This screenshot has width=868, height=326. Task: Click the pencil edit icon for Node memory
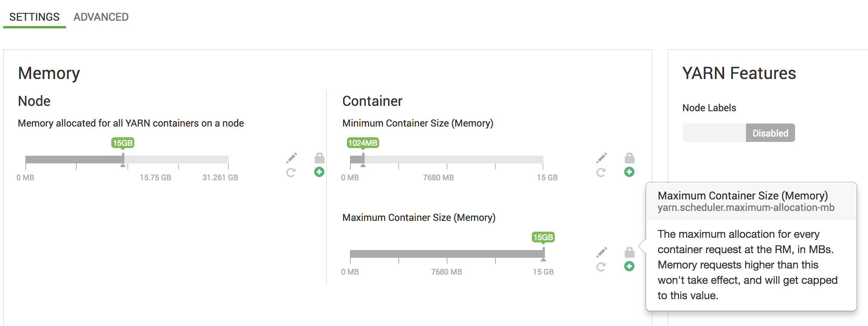pos(292,158)
